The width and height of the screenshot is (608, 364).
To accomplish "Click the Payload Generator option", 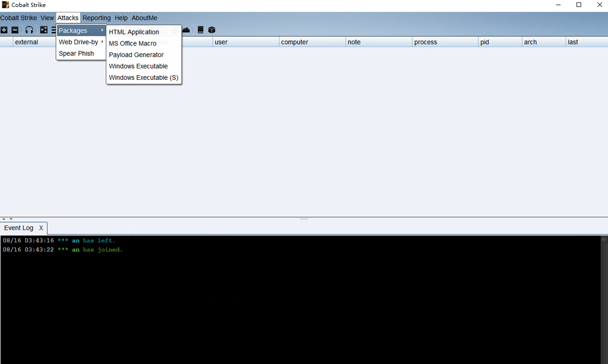I will click(136, 55).
